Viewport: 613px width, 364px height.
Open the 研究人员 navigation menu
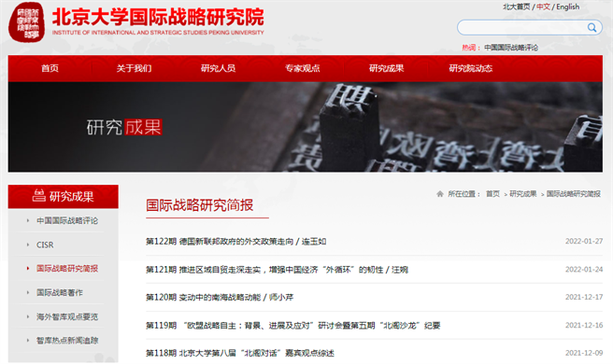218,68
